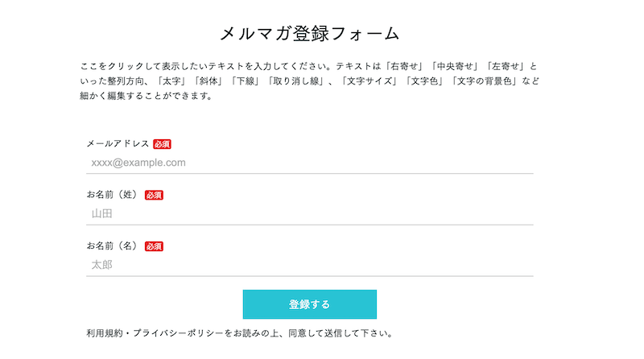Click the メールアドレス field label
644x359 pixels.
click(118, 144)
